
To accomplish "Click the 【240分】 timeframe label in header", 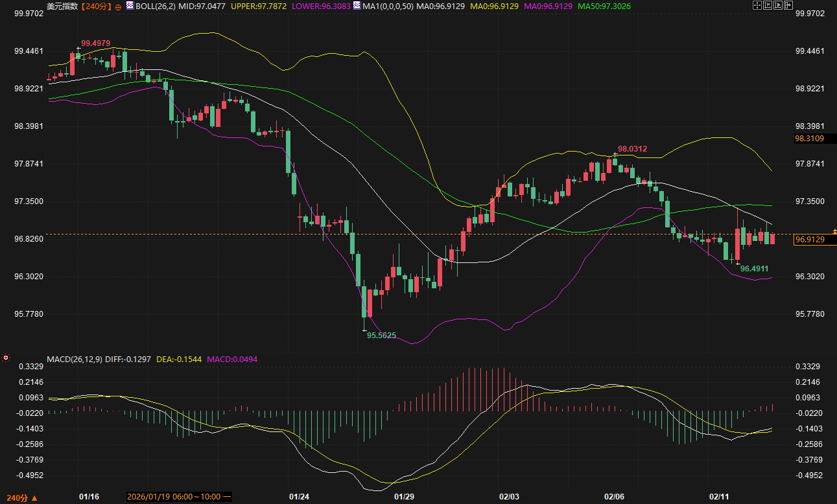I will click(96, 6).
